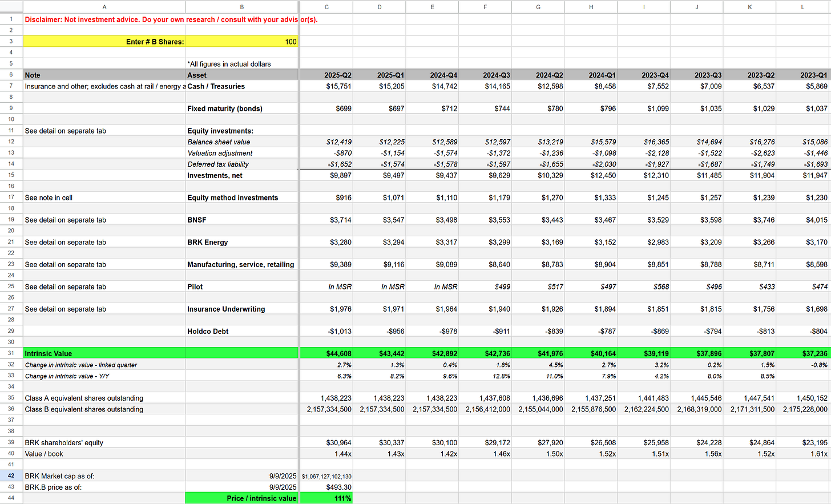
Task: Click 'Fixed maturity (bonds)' label
Action: tap(225, 108)
